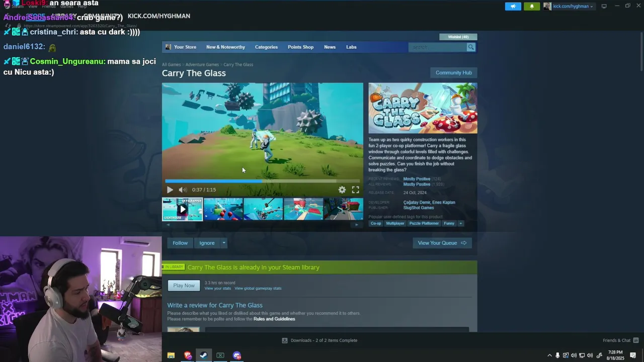This screenshot has width=644, height=362.
Task: Click Play Now
Action: pyautogui.click(x=184, y=286)
